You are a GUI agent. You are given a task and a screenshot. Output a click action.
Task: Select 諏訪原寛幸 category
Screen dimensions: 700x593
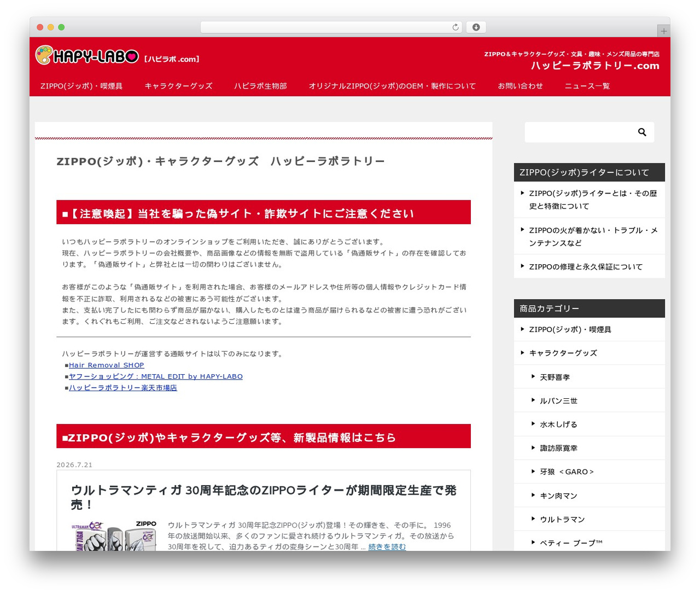click(558, 447)
